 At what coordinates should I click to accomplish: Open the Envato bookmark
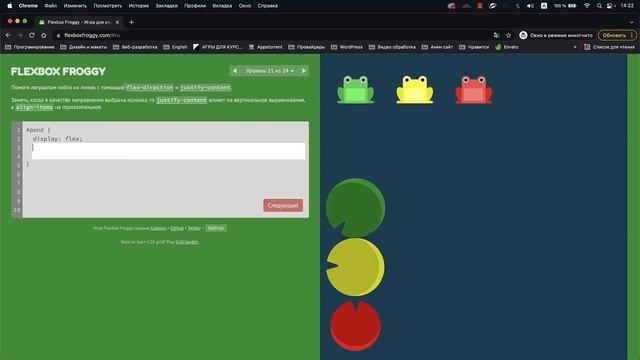click(507, 47)
